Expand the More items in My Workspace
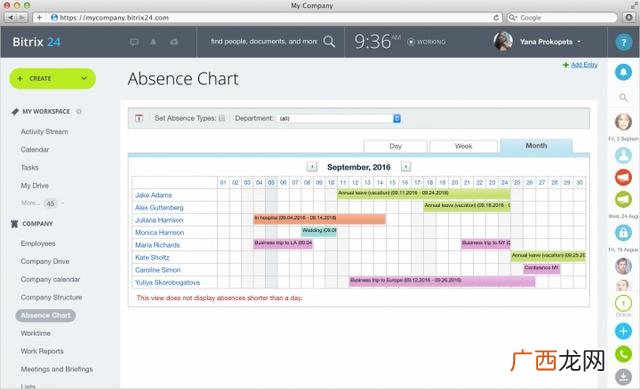 tap(42, 203)
